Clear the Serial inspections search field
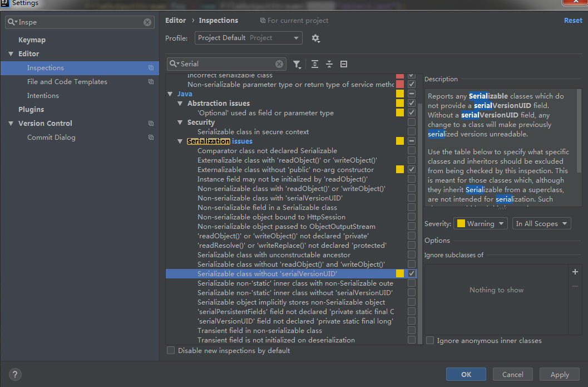This screenshot has height=387, width=588. (279, 64)
